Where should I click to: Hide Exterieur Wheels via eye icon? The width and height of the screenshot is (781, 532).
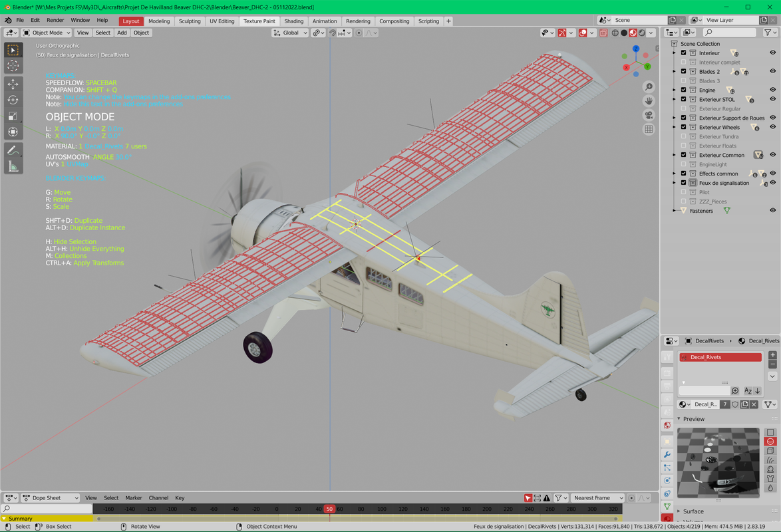(772, 127)
